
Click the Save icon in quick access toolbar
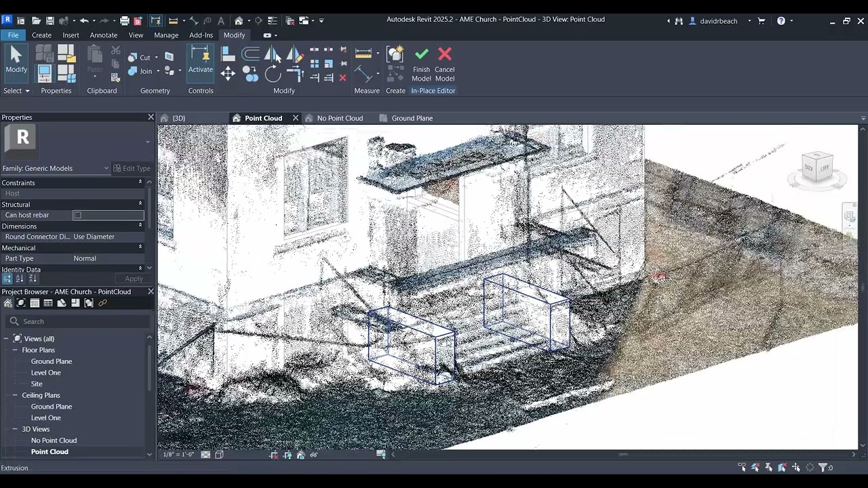click(x=50, y=21)
